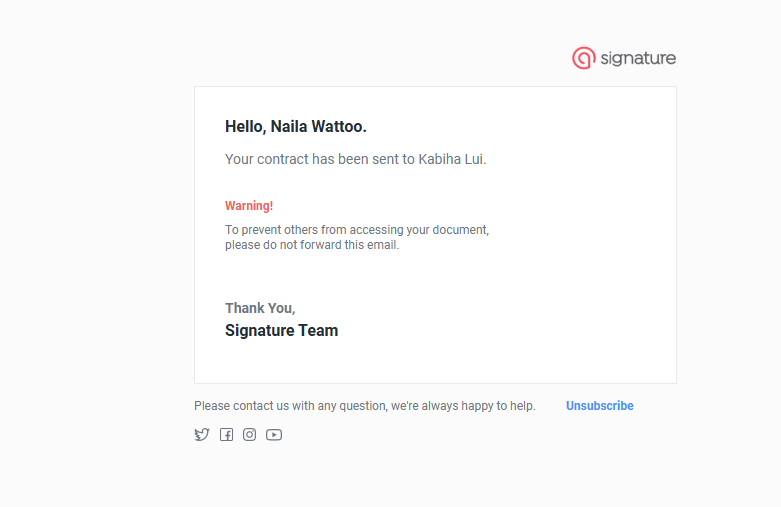Click 'Please contact us with any question' text
Screen dimensions: 781x507
(x=290, y=406)
